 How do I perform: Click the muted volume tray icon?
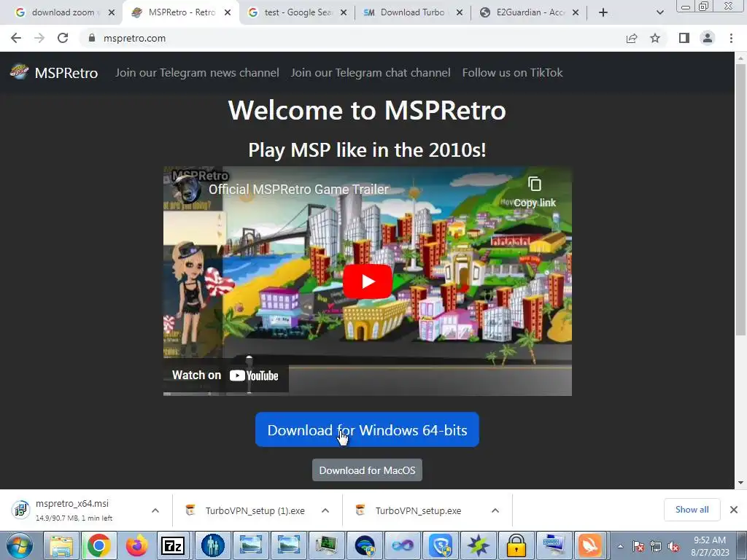(x=673, y=547)
